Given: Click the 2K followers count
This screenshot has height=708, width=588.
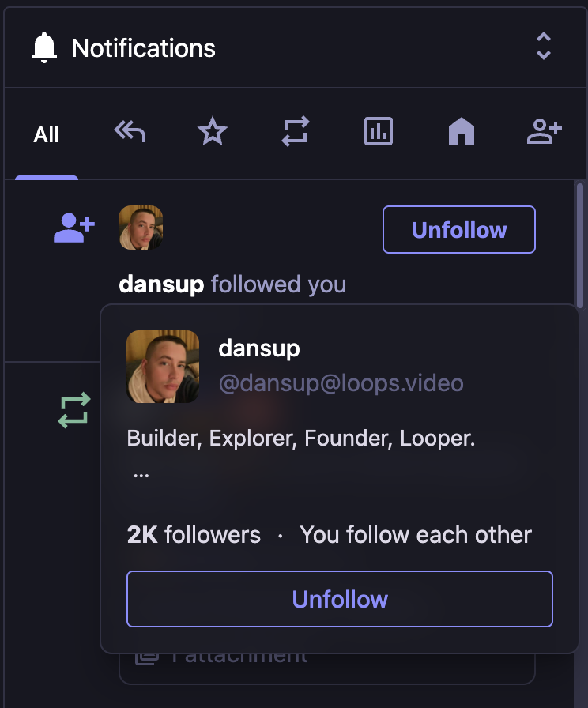Looking at the screenshot, I should pyautogui.click(x=194, y=535).
